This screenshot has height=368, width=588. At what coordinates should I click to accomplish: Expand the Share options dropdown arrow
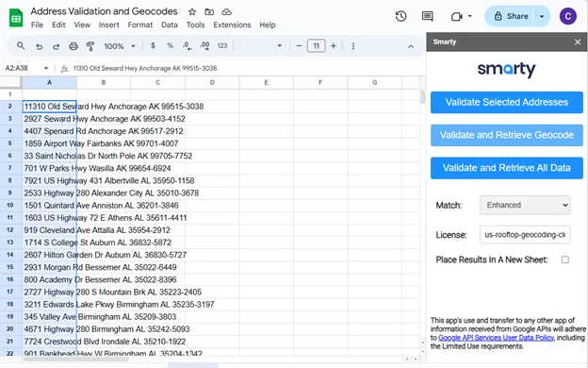[x=542, y=16]
